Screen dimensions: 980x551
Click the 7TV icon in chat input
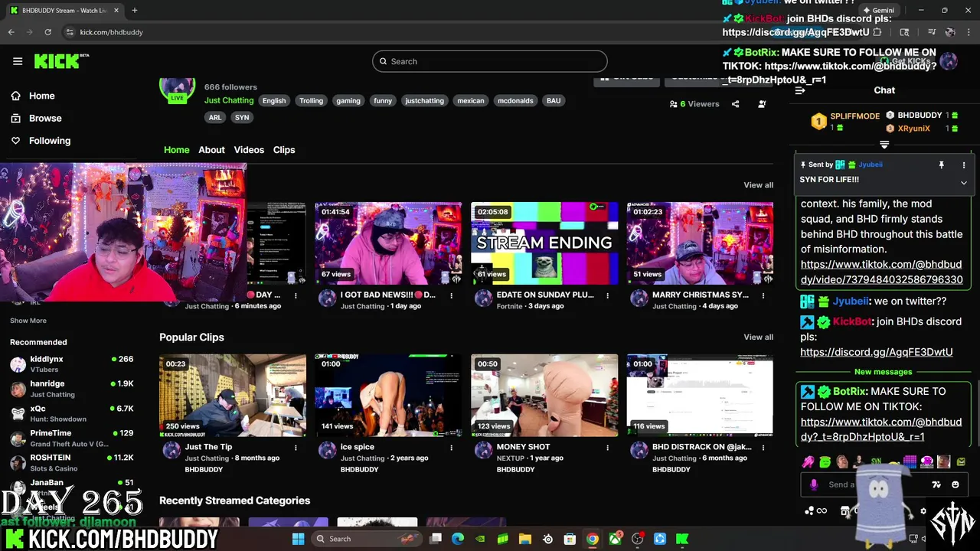coord(936,484)
